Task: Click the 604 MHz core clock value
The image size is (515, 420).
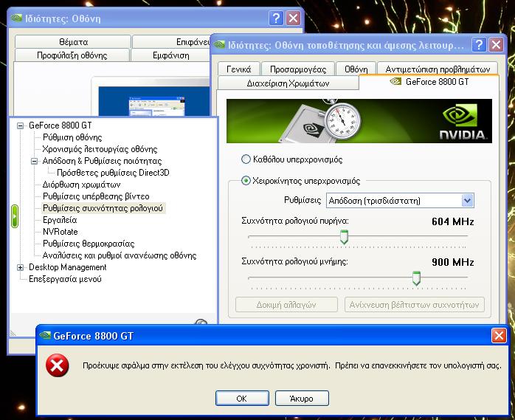Action: pos(452,222)
